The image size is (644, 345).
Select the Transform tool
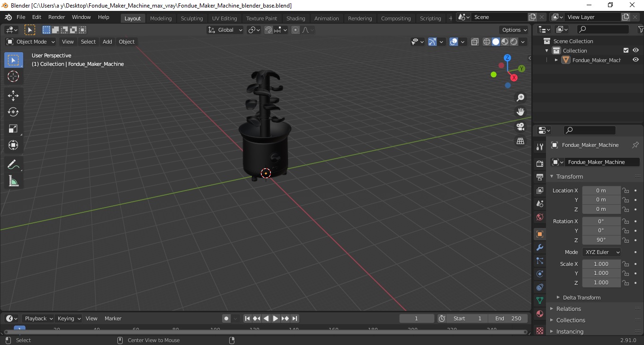point(13,145)
